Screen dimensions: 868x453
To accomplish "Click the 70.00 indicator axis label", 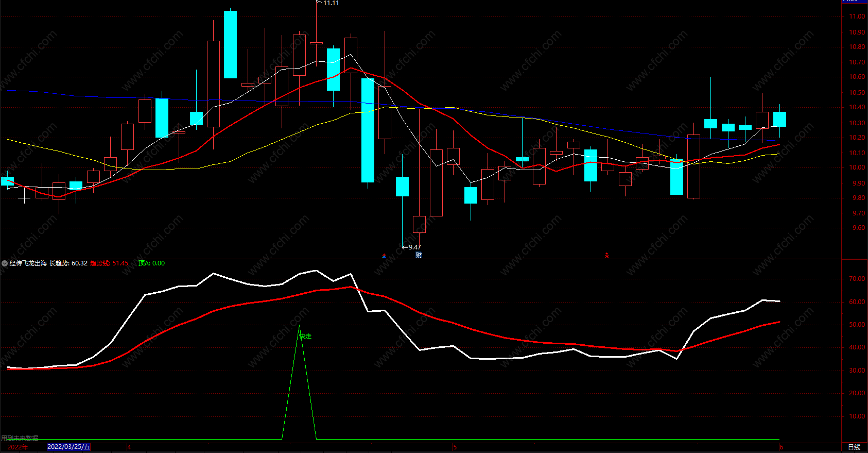I will tap(857, 279).
